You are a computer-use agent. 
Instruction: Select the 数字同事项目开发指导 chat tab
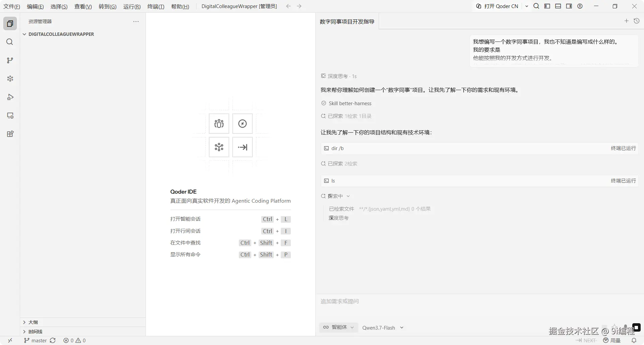347,21
